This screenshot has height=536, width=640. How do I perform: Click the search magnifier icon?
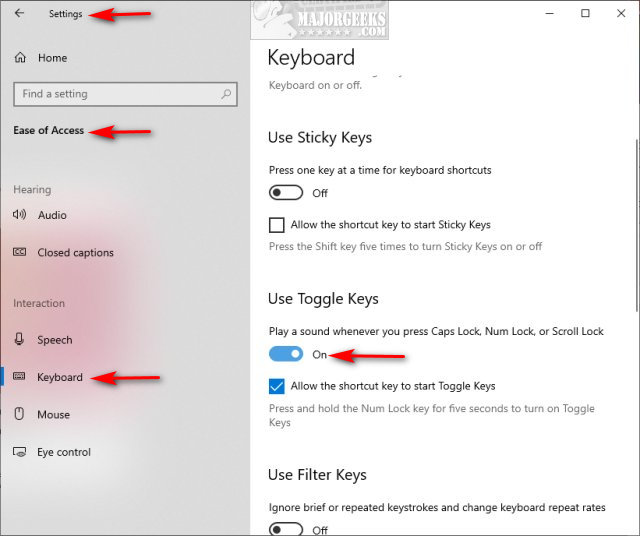(x=228, y=94)
